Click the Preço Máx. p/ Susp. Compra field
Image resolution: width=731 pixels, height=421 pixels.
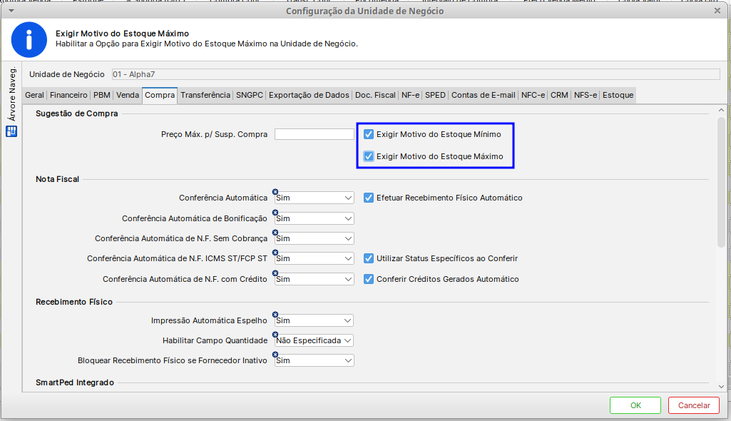pos(314,134)
